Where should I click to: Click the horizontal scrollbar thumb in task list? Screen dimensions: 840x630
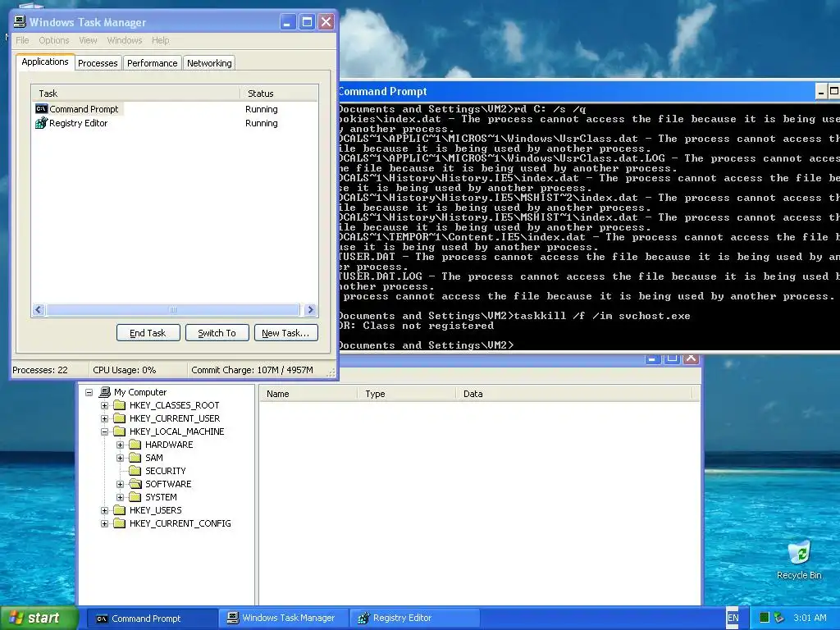[x=172, y=309]
